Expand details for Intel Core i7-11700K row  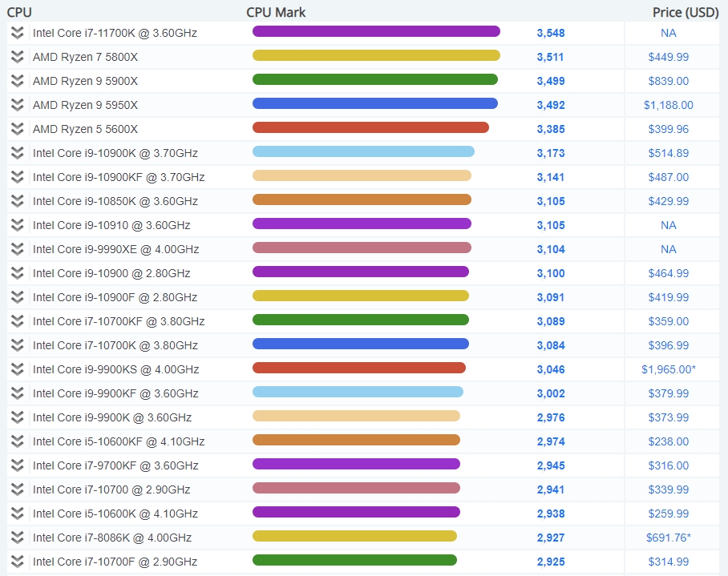coord(17,33)
